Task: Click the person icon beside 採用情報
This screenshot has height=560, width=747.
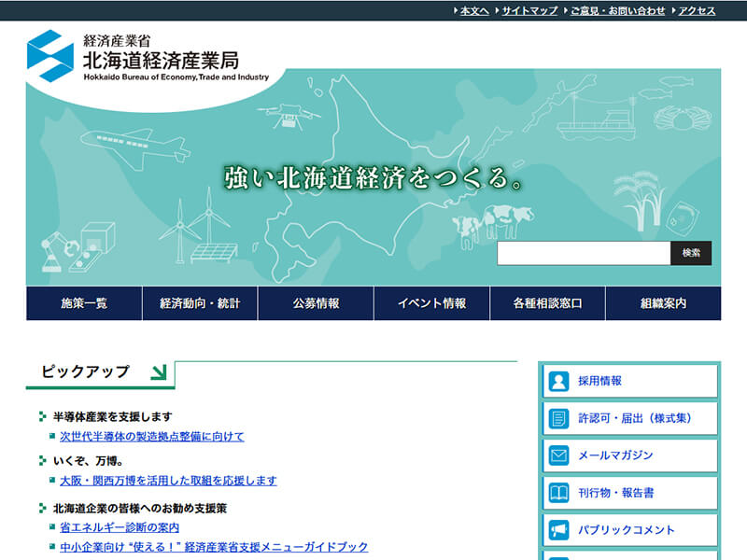Action: pos(558,381)
